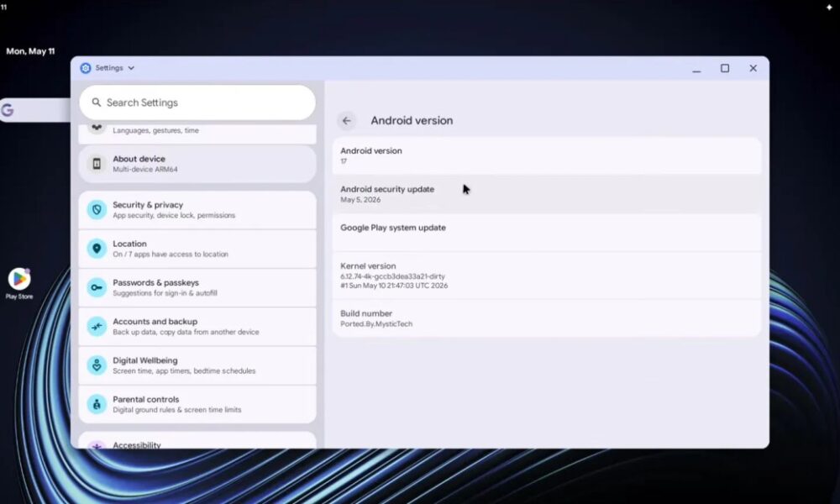Open Security & privacy settings
Viewport: 840px width, 504px height.
(x=197, y=209)
